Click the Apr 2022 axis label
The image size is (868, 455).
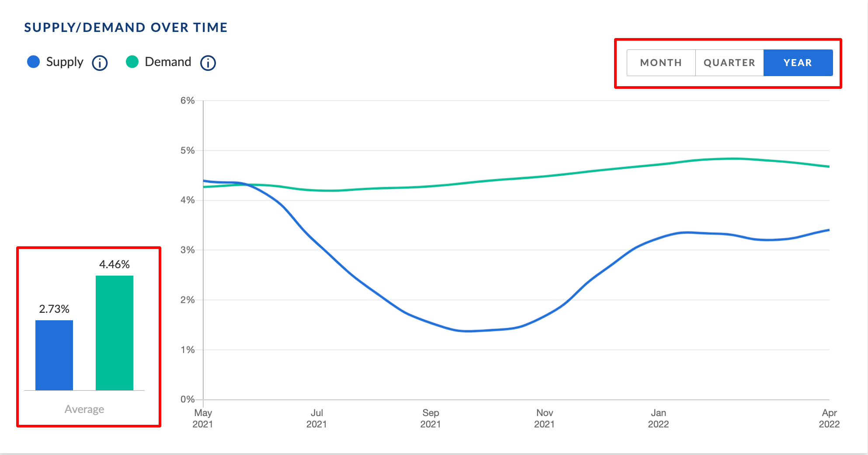pyautogui.click(x=829, y=418)
